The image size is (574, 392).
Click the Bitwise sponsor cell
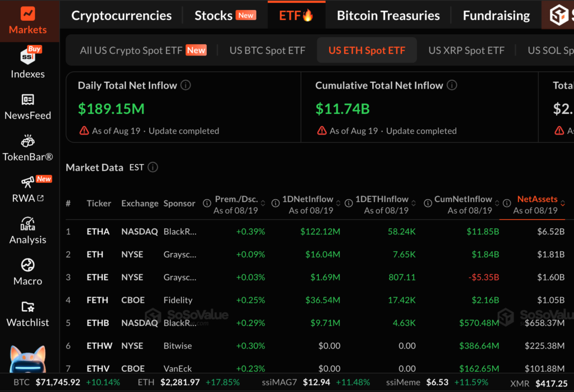click(178, 346)
